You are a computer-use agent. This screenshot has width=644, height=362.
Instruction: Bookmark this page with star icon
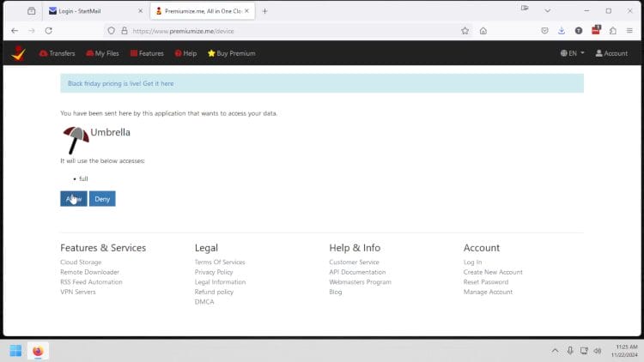465,30
